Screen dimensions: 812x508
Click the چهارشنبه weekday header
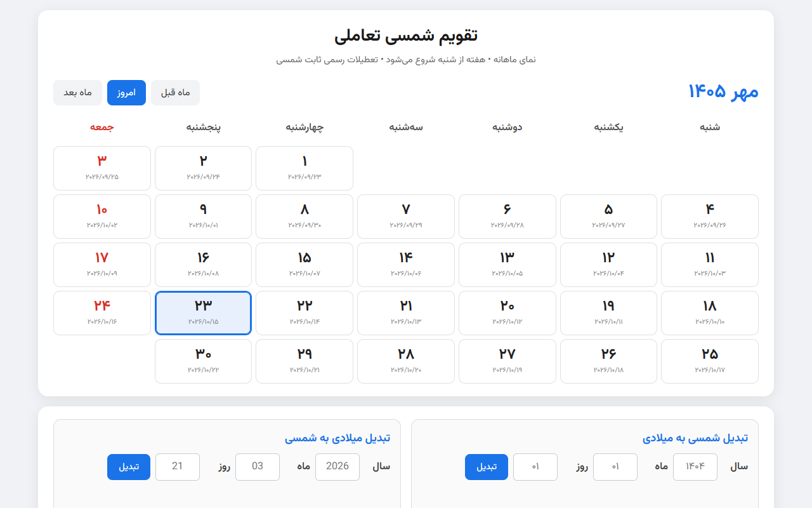(304, 127)
